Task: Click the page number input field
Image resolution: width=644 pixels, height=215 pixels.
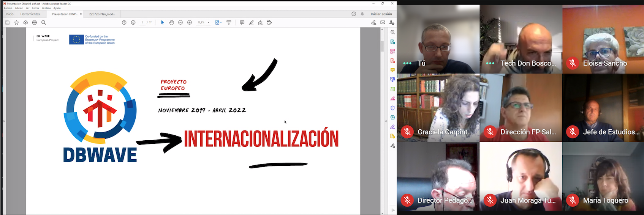Action: (143, 23)
